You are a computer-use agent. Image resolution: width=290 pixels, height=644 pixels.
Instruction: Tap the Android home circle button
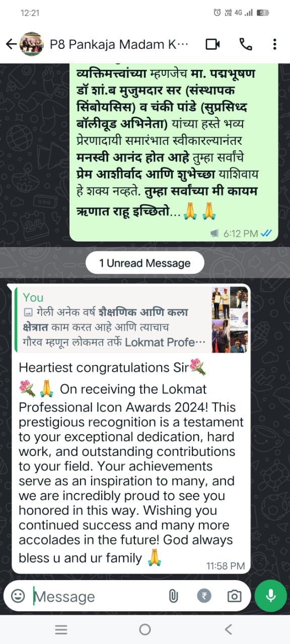point(145,629)
